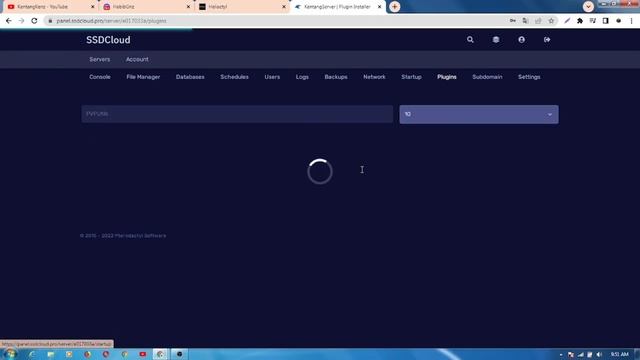The image size is (640, 360).
Task: Open the tab search chevron in title bar
Action: coord(588,7)
